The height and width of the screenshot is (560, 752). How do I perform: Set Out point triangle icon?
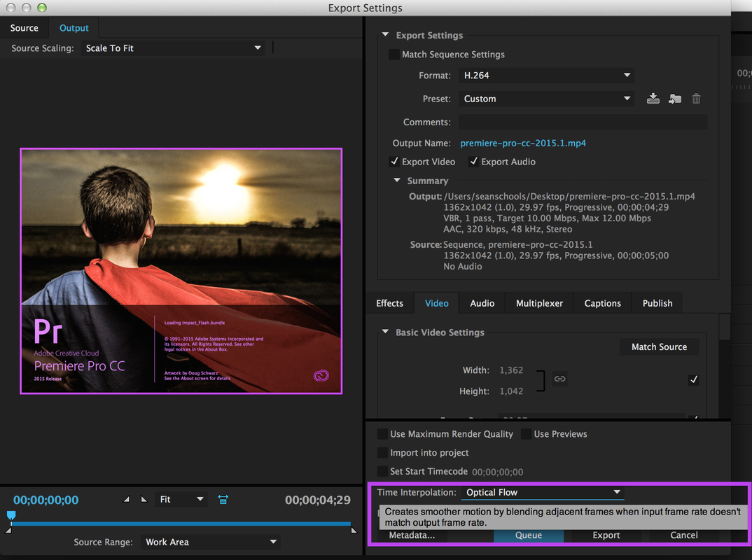point(144,499)
